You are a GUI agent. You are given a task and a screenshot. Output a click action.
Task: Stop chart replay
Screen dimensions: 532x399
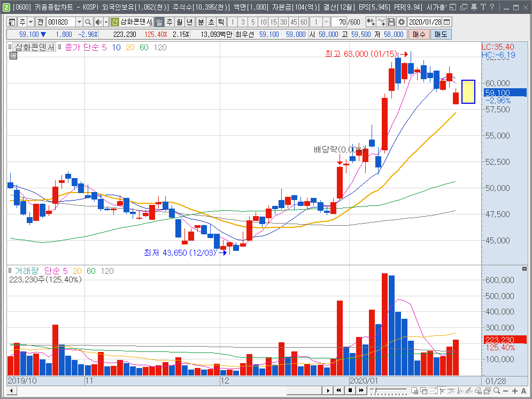tap(350, 390)
